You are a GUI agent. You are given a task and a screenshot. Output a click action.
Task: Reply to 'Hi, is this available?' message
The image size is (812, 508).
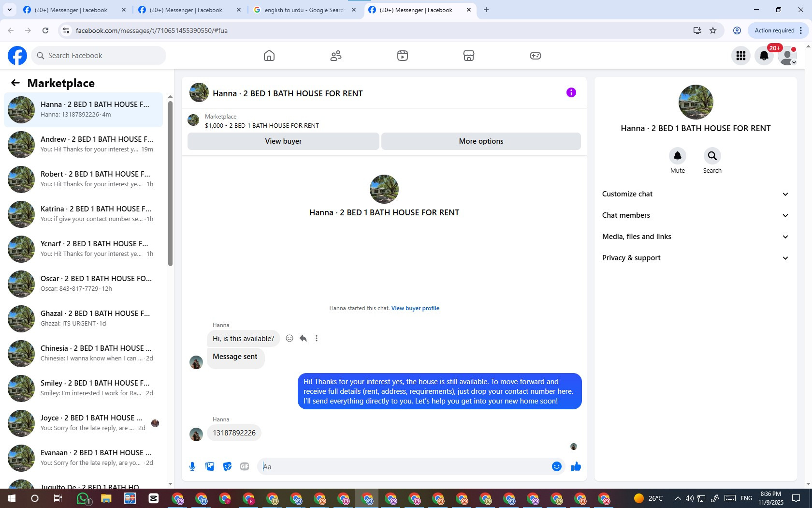coord(303,338)
